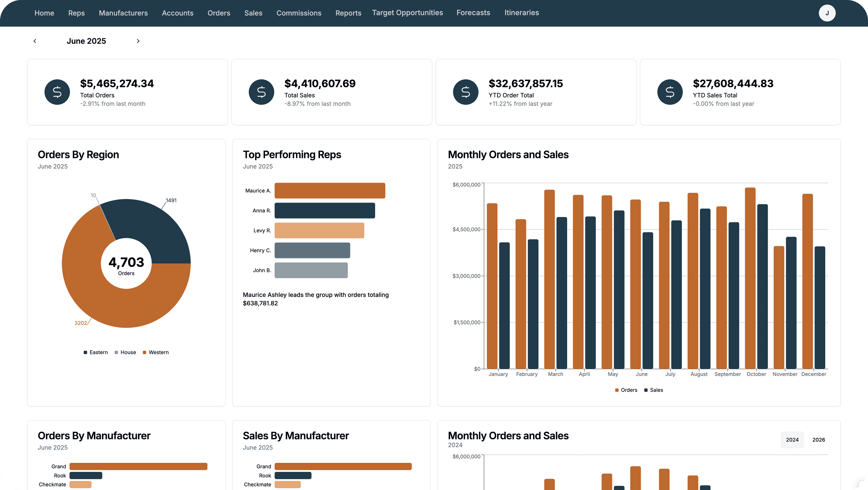Click the Sales By Manufacturer heading
The height and width of the screenshot is (490, 868).
click(296, 435)
